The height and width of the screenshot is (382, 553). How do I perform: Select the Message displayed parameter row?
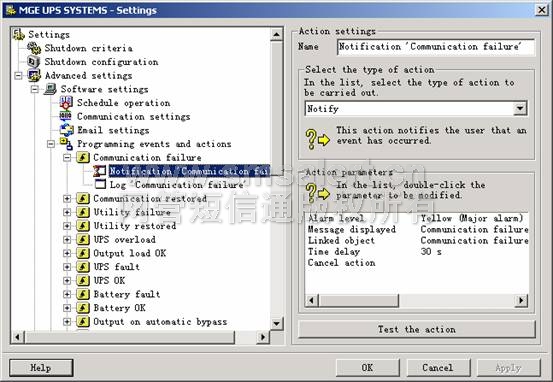pyautogui.click(x=417, y=229)
